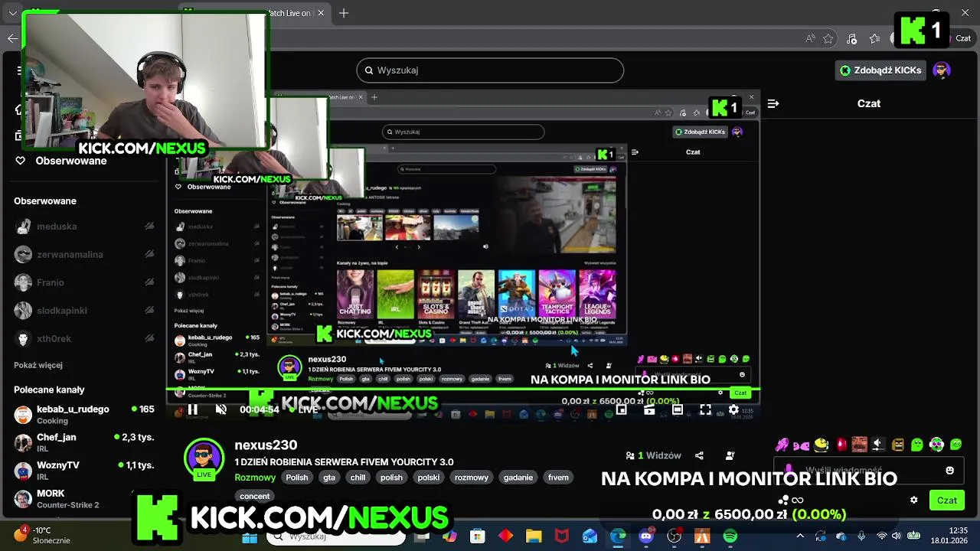Open player settings gear
Screen dimensions: 980x551
coord(733,409)
